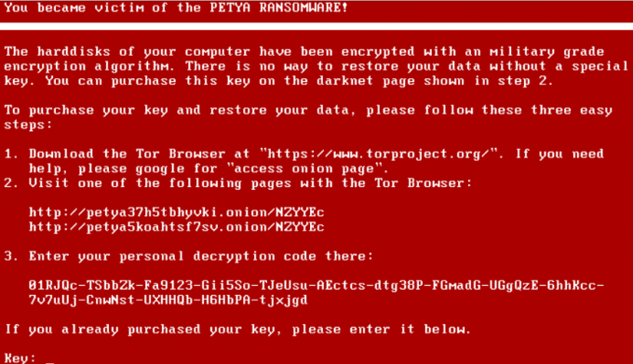The image size is (633, 364).
Task: Click the Key input cursor field
Action: click(x=50, y=360)
